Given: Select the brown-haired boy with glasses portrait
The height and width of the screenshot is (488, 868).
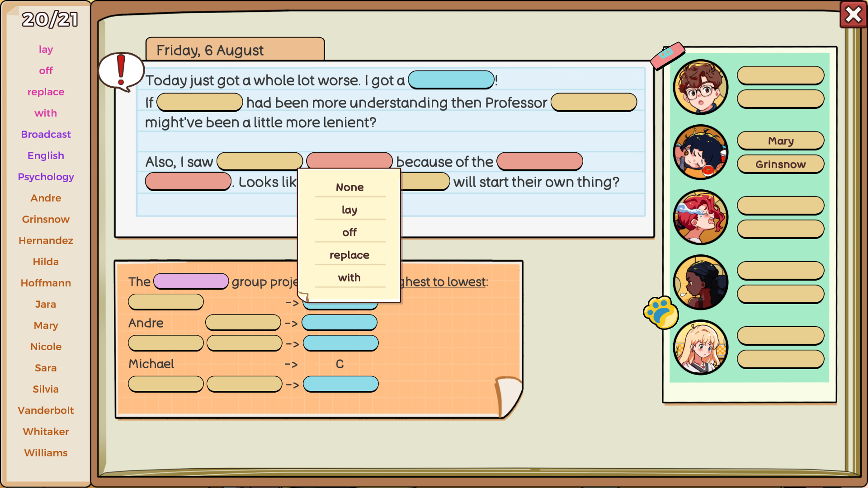Looking at the screenshot, I should [x=700, y=87].
